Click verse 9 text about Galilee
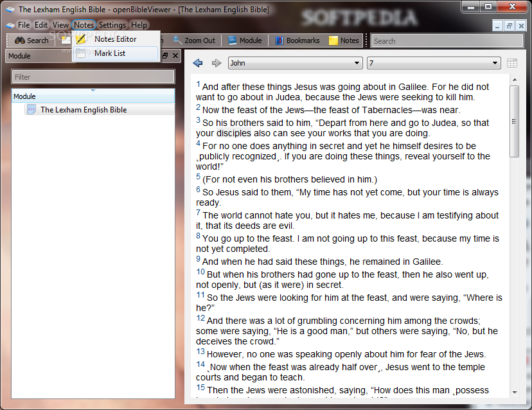 323,262
